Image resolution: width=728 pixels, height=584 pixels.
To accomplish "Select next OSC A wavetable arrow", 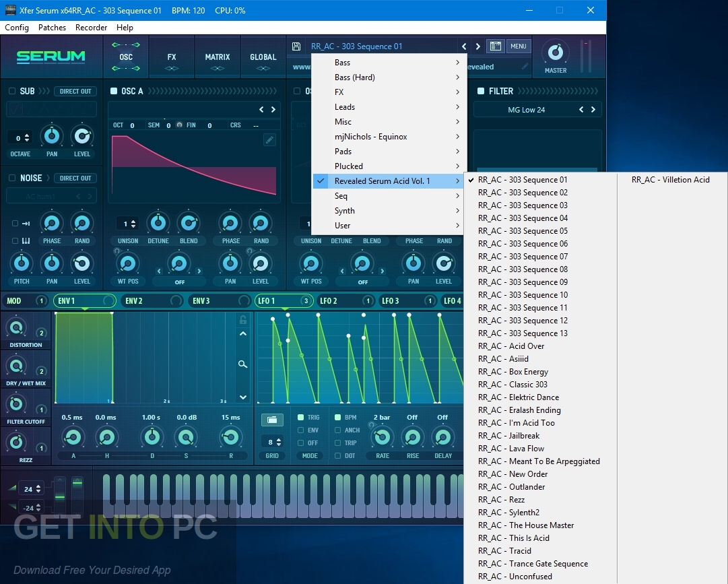I will pyautogui.click(x=273, y=110).
